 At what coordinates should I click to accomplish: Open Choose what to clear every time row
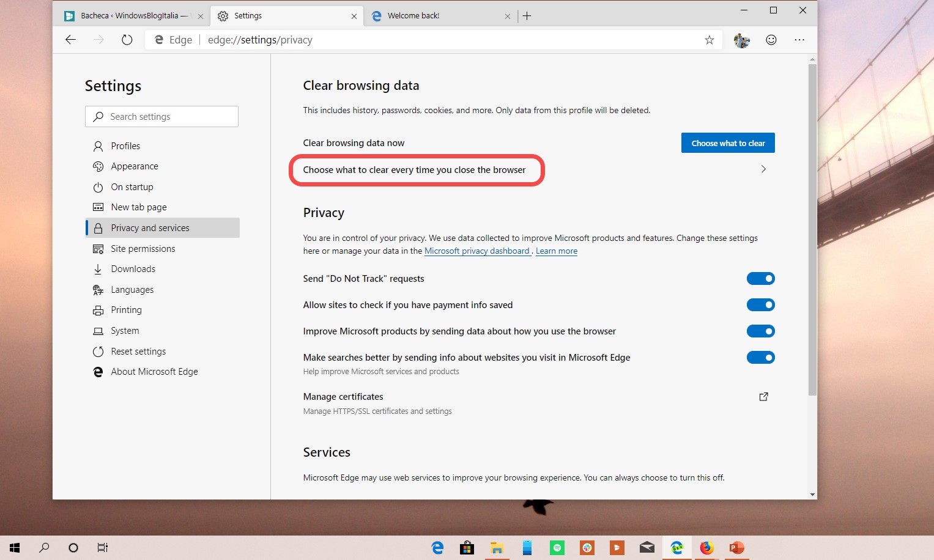tap(539, 169)
